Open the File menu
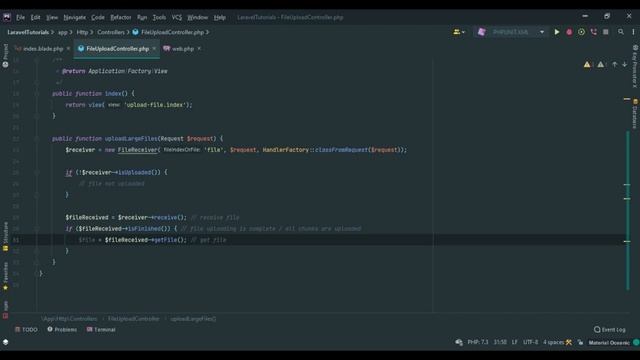Screen dimensions: 640x360 click(x=20, y=18)
